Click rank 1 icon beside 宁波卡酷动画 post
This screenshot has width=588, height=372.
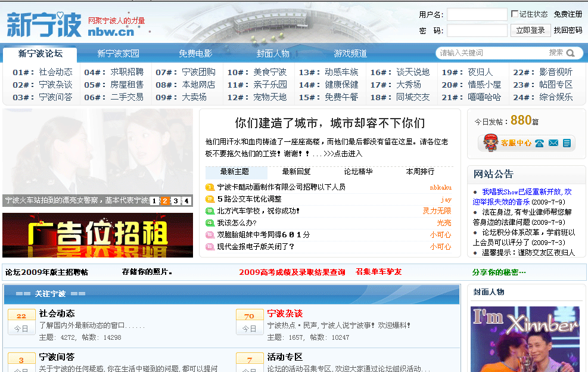210,187
